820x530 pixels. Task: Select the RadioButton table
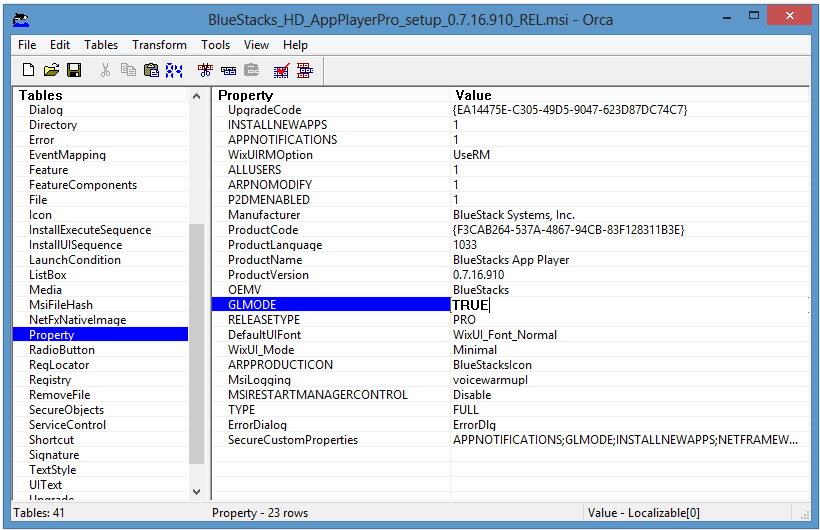point(62,350)
